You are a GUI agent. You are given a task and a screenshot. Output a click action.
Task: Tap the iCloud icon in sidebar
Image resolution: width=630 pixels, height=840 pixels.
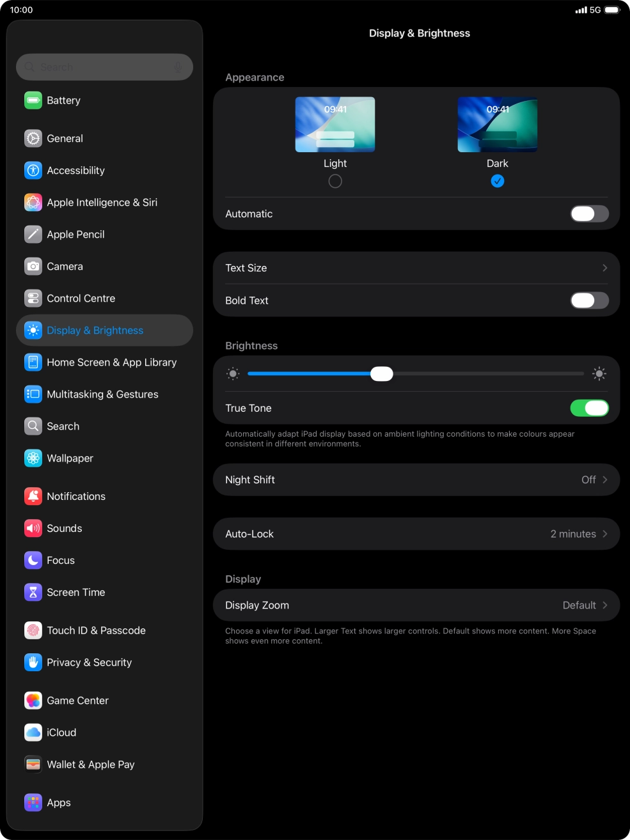click(x=33, y=733)
